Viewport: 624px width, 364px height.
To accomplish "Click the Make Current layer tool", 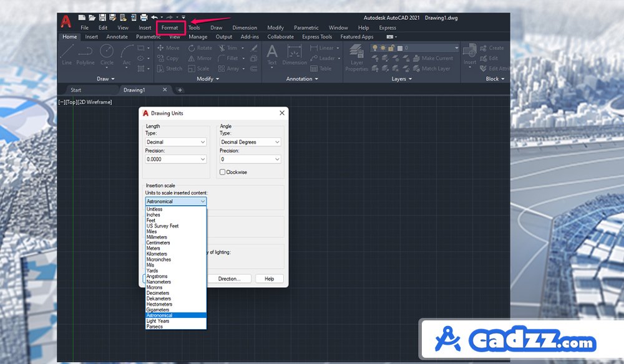I will point(433,58).
